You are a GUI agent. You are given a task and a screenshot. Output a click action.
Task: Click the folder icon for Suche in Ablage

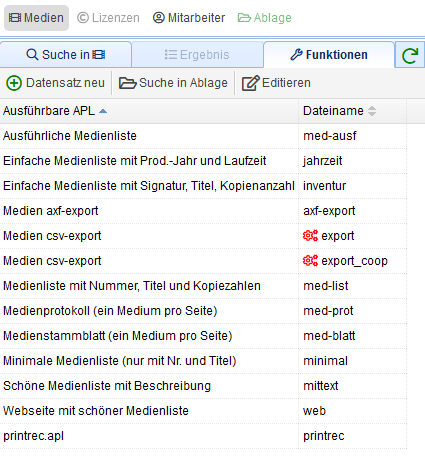[128, 83]
